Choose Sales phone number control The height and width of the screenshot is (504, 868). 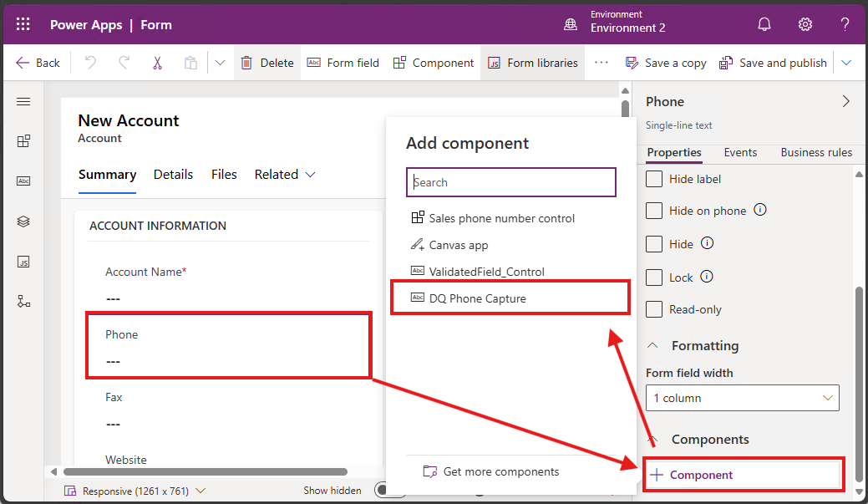pos(493,218)
